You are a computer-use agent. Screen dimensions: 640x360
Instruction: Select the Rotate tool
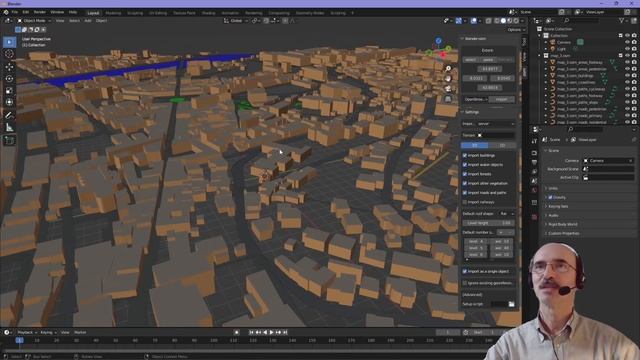(9, 78)
